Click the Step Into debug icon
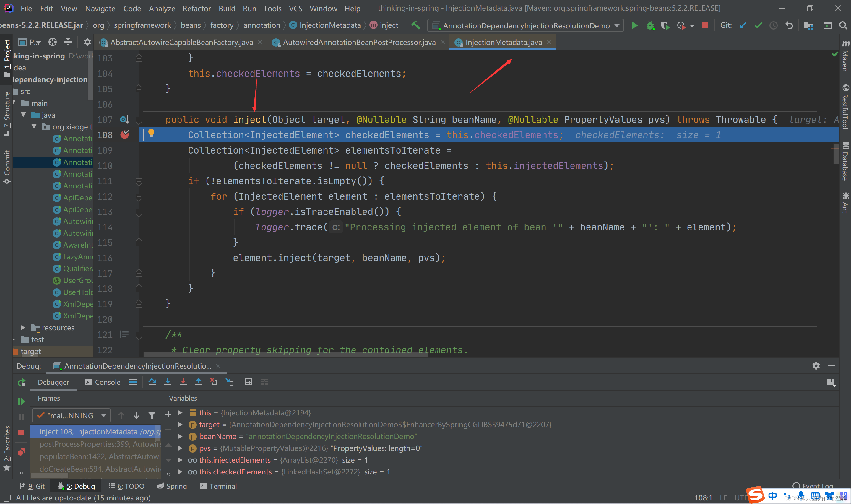The width and height of the screenshot is (851, 504). point(168,382)
